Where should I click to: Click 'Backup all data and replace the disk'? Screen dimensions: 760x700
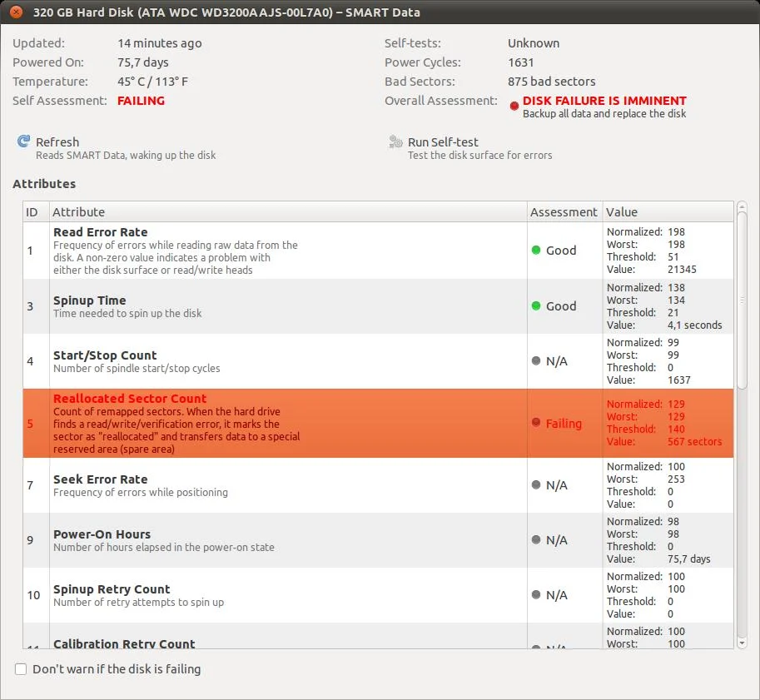[604, 114]
